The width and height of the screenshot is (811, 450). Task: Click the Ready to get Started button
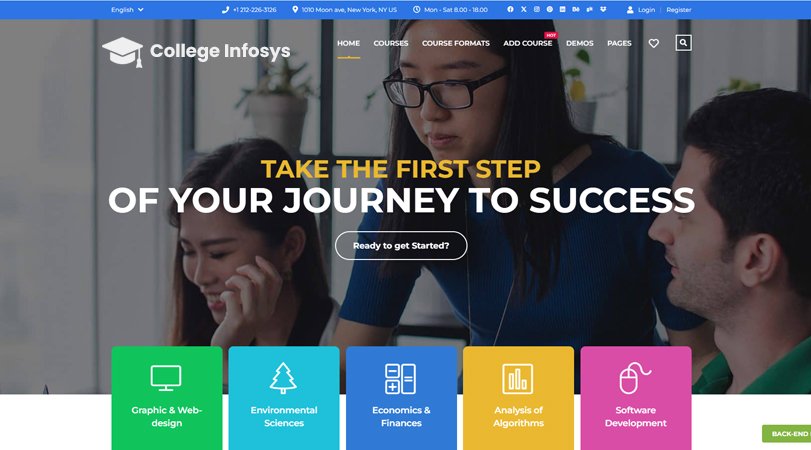(x=401, y=246)
